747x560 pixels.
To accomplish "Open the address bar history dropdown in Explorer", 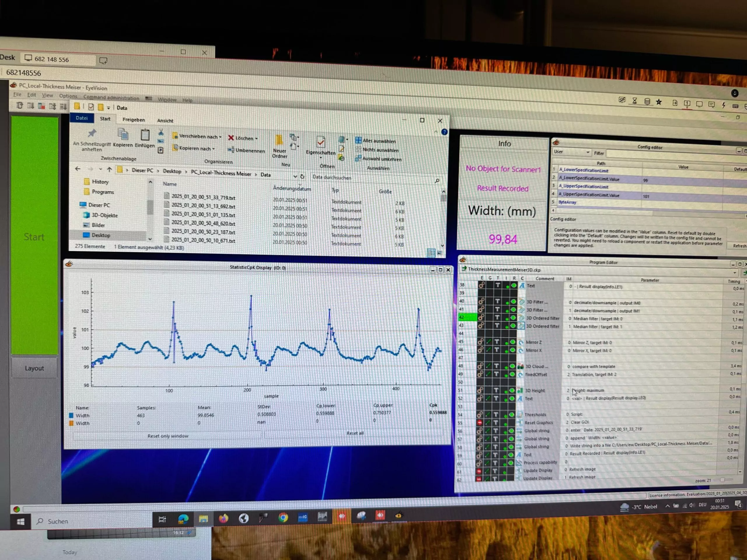I will pos(295,176).
